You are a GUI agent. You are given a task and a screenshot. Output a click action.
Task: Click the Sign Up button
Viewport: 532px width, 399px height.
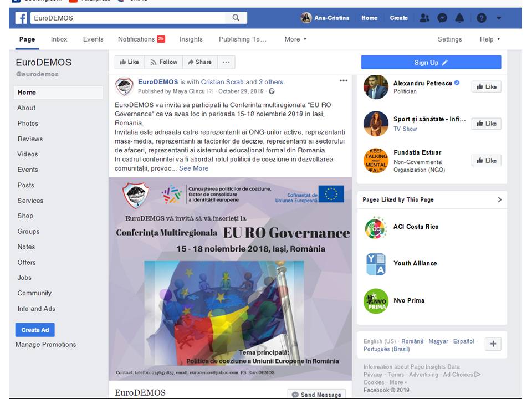point(431,63)
